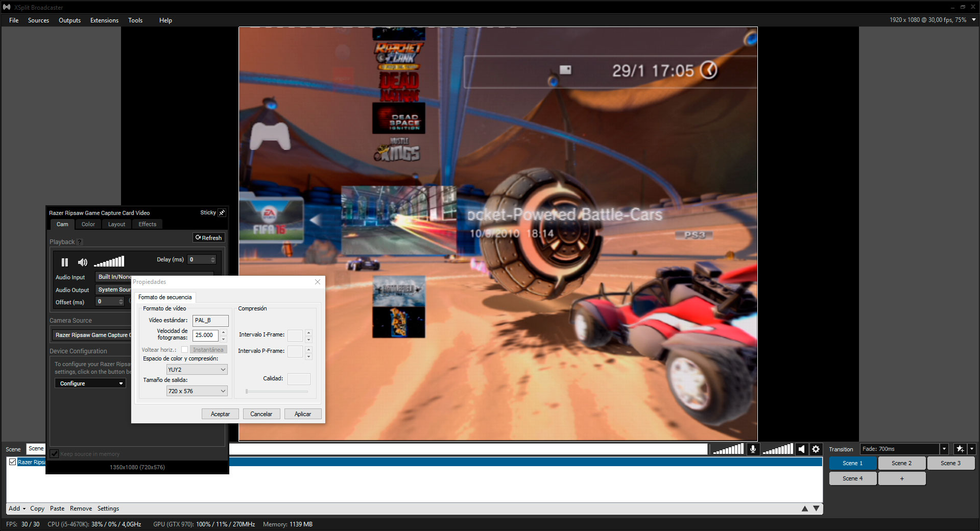This screenshot has width=980, height=531.
Task: Open the Configure dropdown button
Action: 90,383
